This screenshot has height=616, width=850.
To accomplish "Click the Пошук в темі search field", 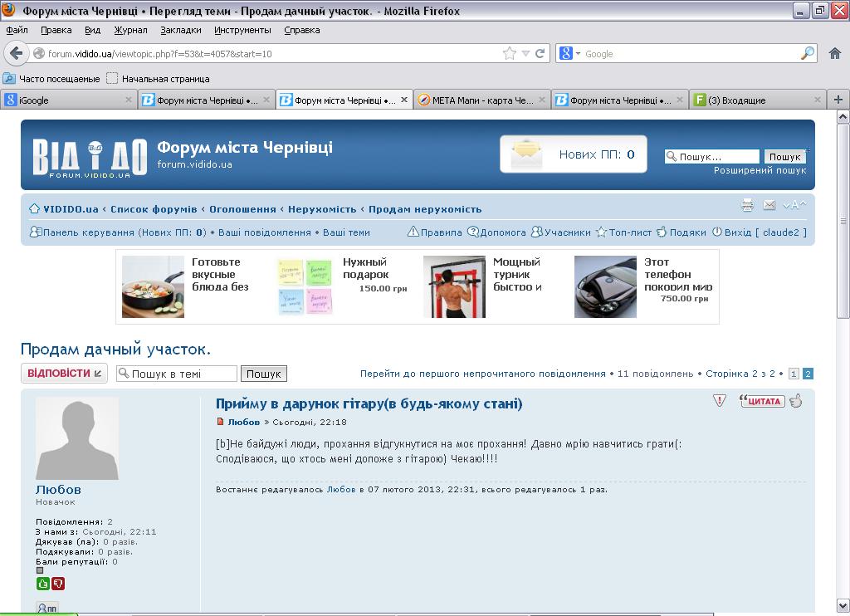I will coord(176,374).
